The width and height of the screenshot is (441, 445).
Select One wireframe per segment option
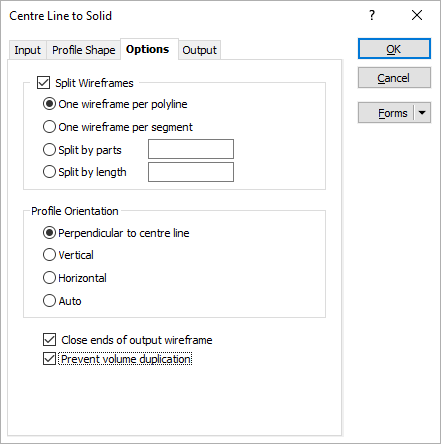(x=49, y=127)
